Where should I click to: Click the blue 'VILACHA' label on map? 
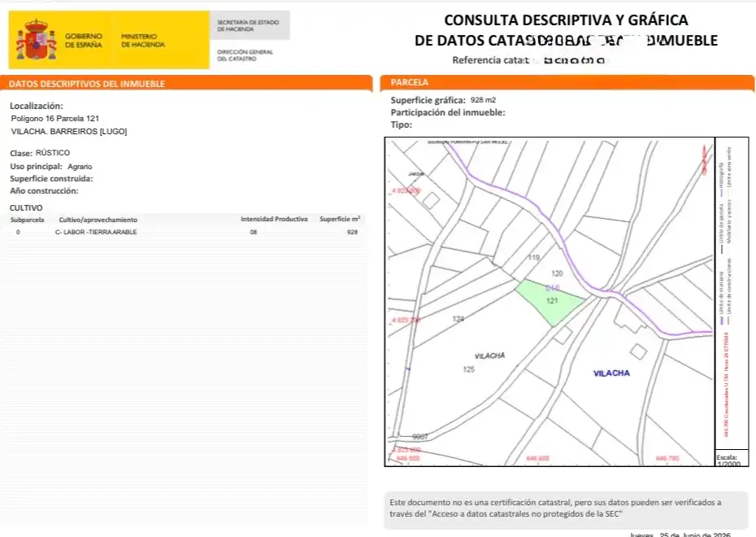[611, 373]
